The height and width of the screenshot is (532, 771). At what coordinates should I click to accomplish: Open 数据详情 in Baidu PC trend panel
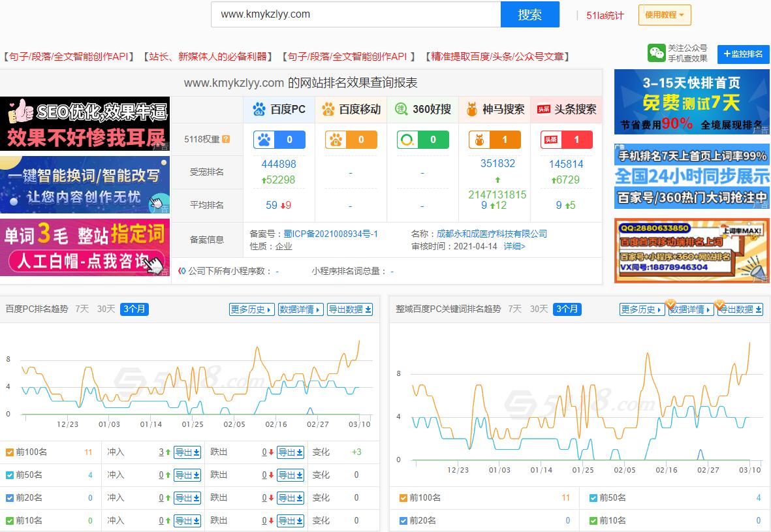tap(300, 309)
